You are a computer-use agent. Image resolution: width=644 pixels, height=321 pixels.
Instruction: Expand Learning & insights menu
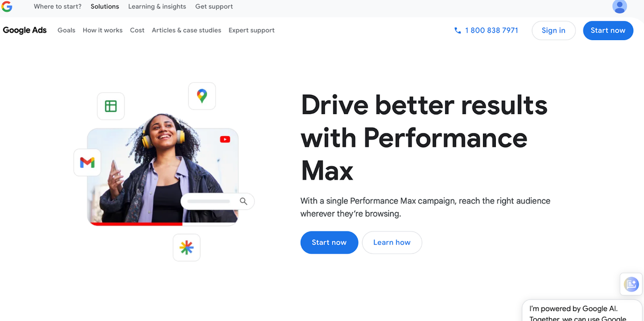coord(157,6)
